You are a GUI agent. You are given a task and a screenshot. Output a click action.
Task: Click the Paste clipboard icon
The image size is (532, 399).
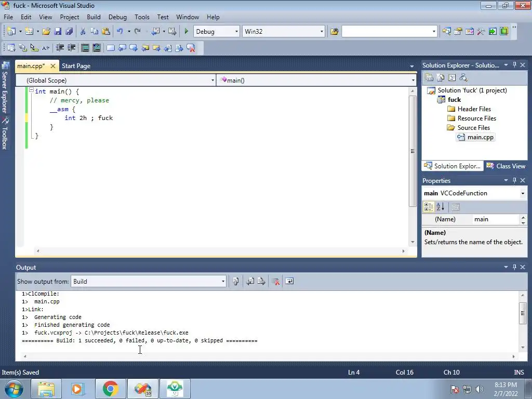[x=106, y=31]
